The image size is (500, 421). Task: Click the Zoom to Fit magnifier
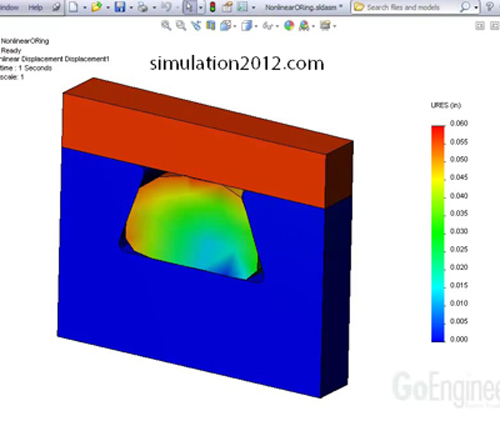tap(166, 25)
